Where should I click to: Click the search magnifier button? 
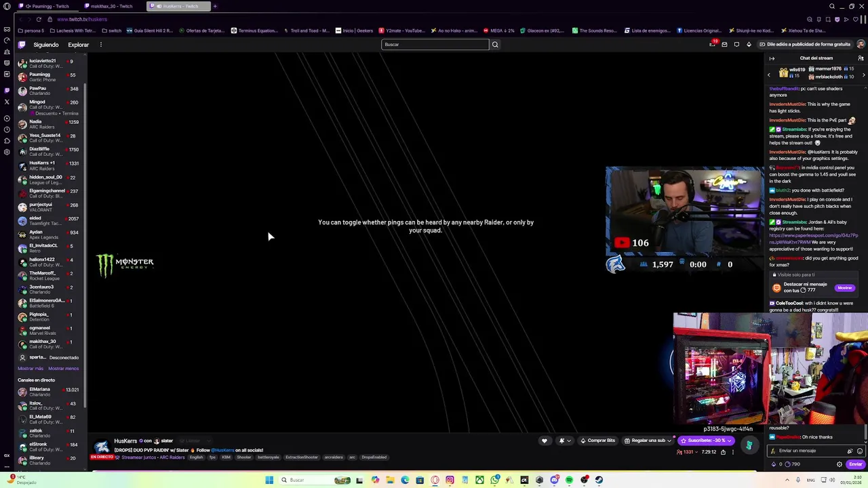coord(495,45)
